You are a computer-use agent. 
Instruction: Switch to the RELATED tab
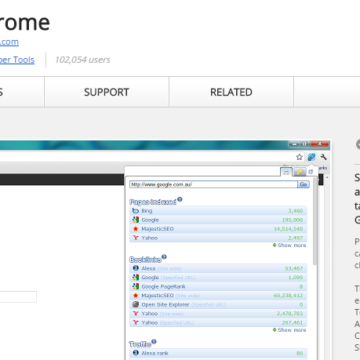click(231, 92)
